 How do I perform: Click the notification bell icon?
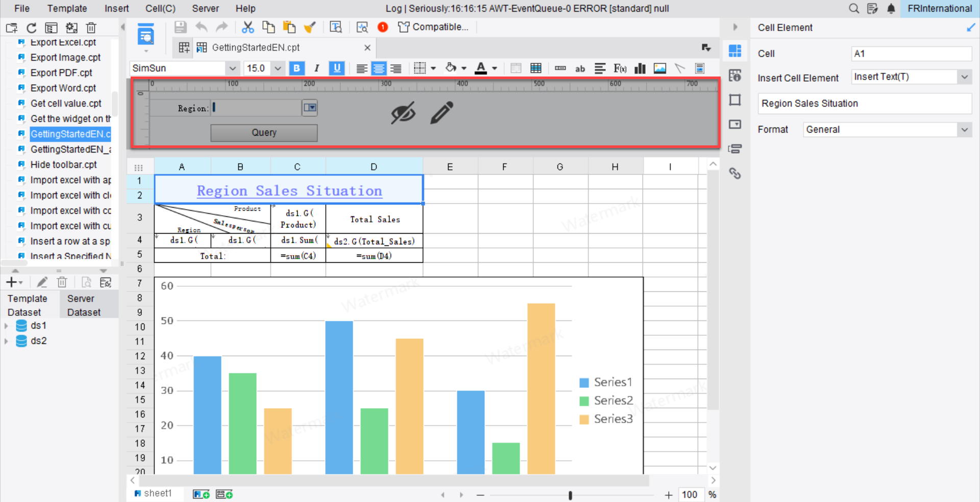pyautogui.click(x=891, y=9)
